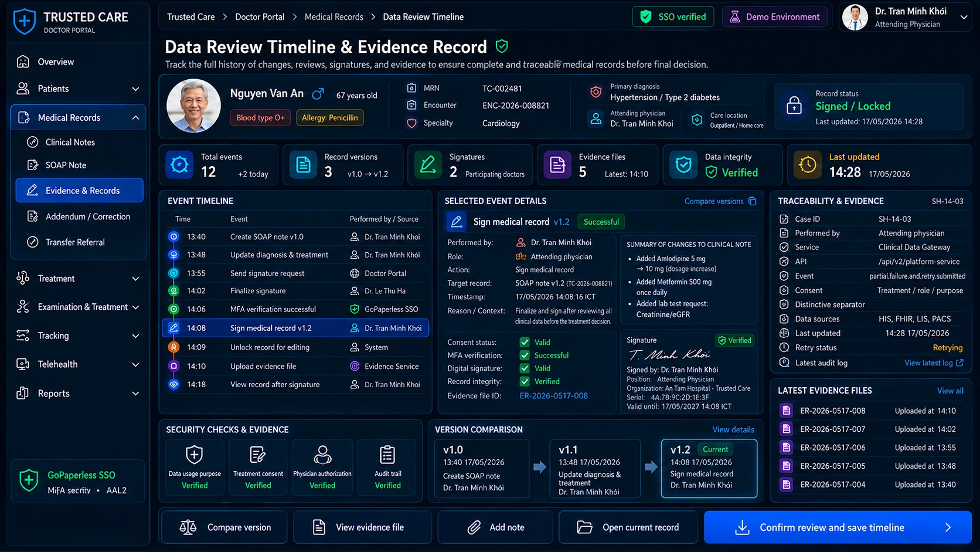Image resolution: width=980 pixels, height=552 pixels.
Task: Click the 14:09 unlock record timeline marker
Action: [173, 347]
